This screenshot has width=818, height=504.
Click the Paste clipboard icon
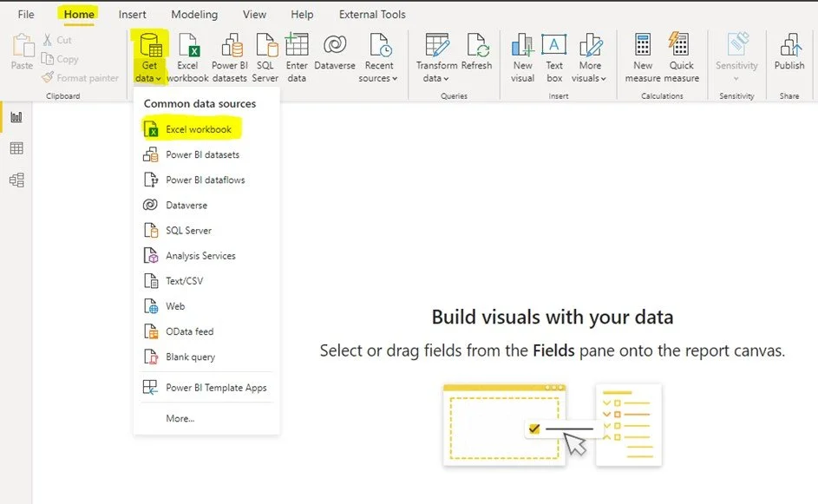click(22, 52)
